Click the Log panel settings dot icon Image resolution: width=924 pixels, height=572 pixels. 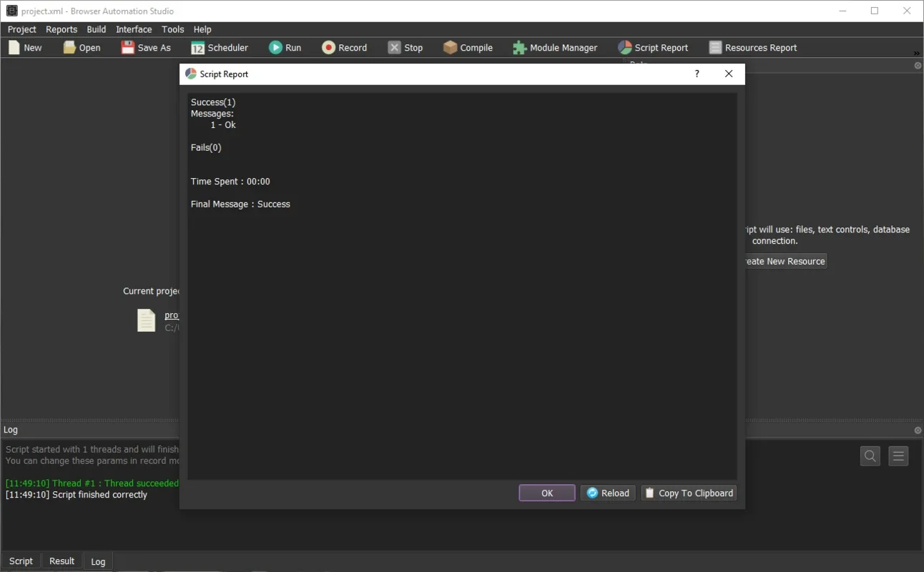(x=918, y=430)
